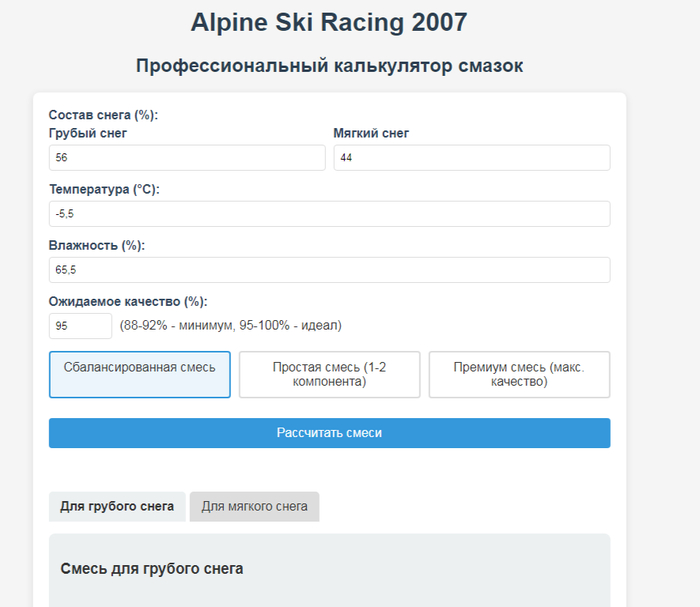Pick Премиум смесь (макс. качество)
Image resolution: width=700 pixels, height=607 pixels.
[x=519, y=374]
